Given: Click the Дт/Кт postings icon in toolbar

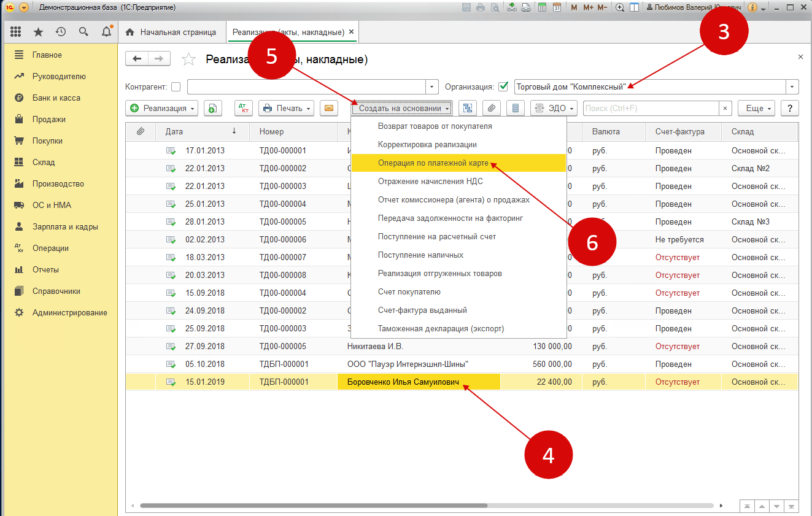Looking at the screenshot, I should [x=244, y=108].
